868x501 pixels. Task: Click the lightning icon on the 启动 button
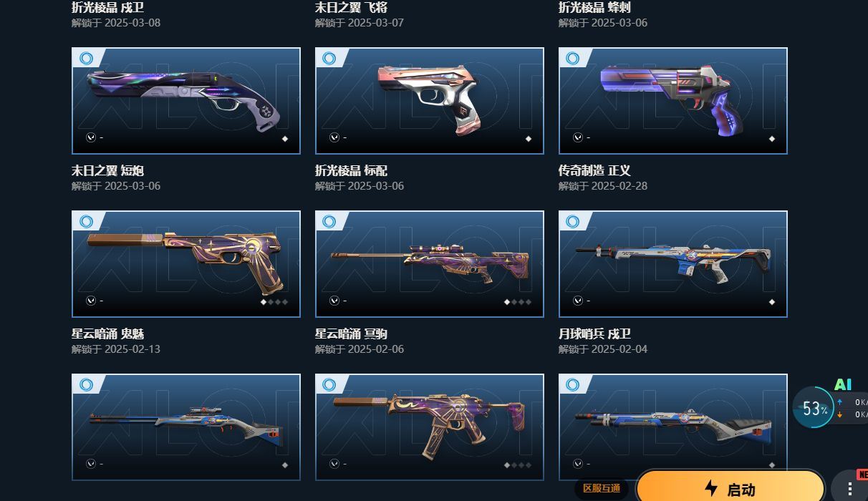point(711,489)
